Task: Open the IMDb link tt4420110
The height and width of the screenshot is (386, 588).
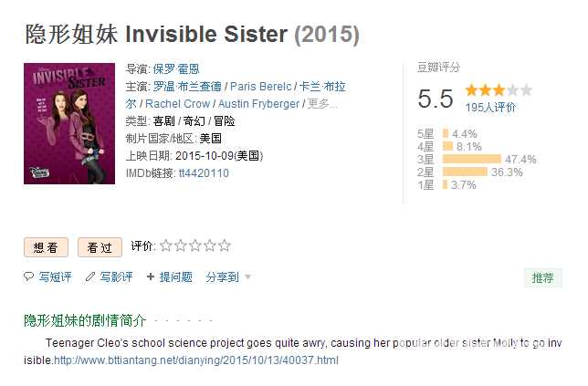Action: coord(204,173)
